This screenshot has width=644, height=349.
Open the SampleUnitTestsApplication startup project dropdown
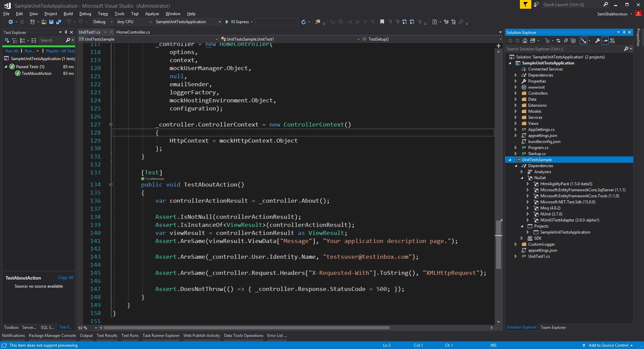[x=188, y=22]
